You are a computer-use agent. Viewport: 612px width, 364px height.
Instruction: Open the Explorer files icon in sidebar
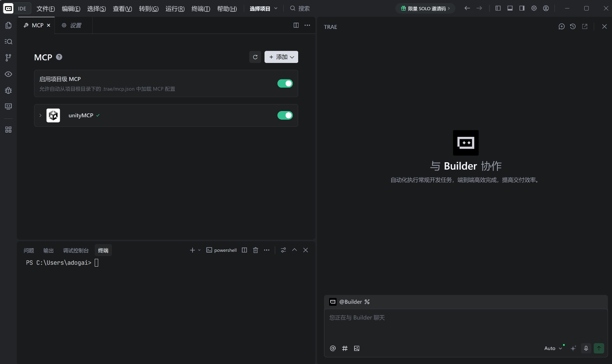click(8, 25)
